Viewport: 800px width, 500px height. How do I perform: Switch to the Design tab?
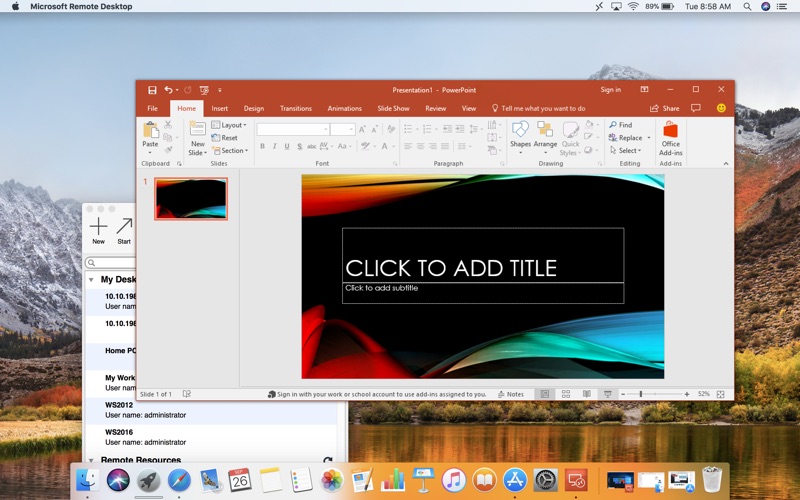(x=254, y=108)
